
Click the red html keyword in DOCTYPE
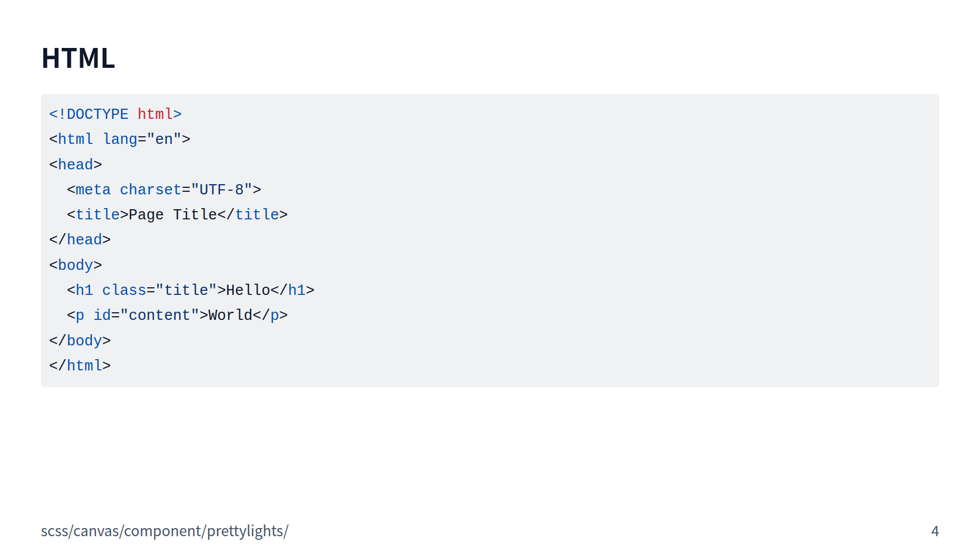click(155, 114)
